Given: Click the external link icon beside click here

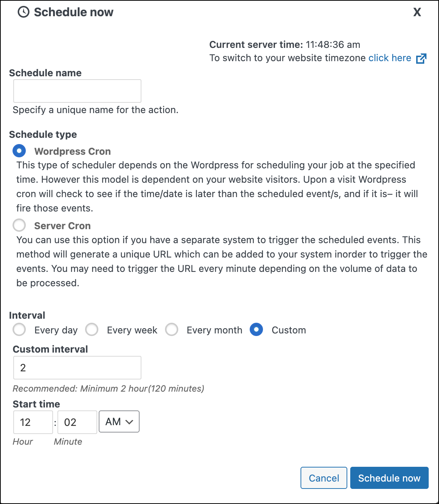Looking at the screenshot, I should click(x=421, y=58).
